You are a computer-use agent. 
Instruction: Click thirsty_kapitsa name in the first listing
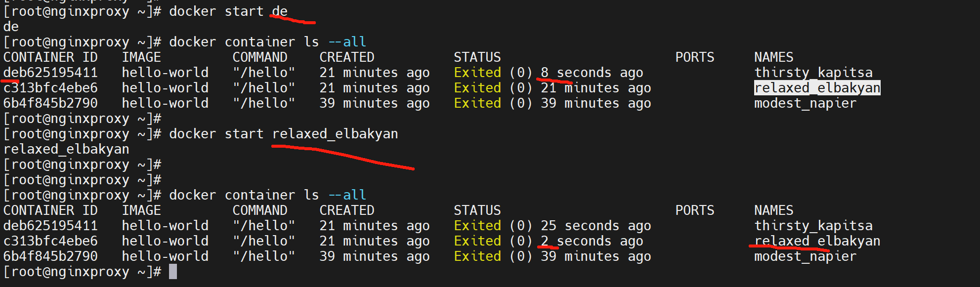coord(813,73)
